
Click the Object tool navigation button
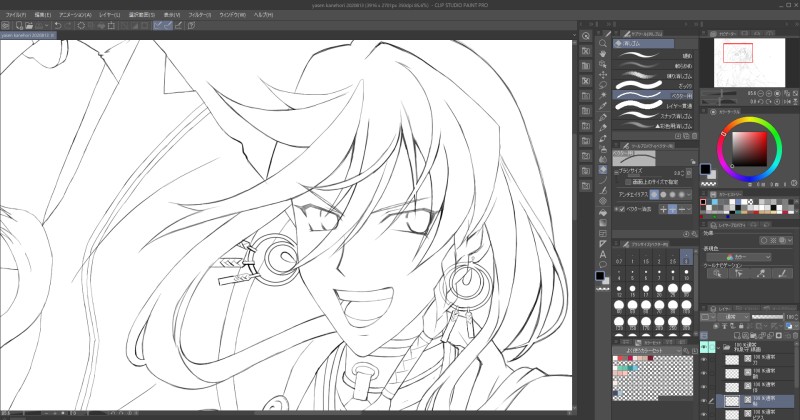(x=717, y=274)
